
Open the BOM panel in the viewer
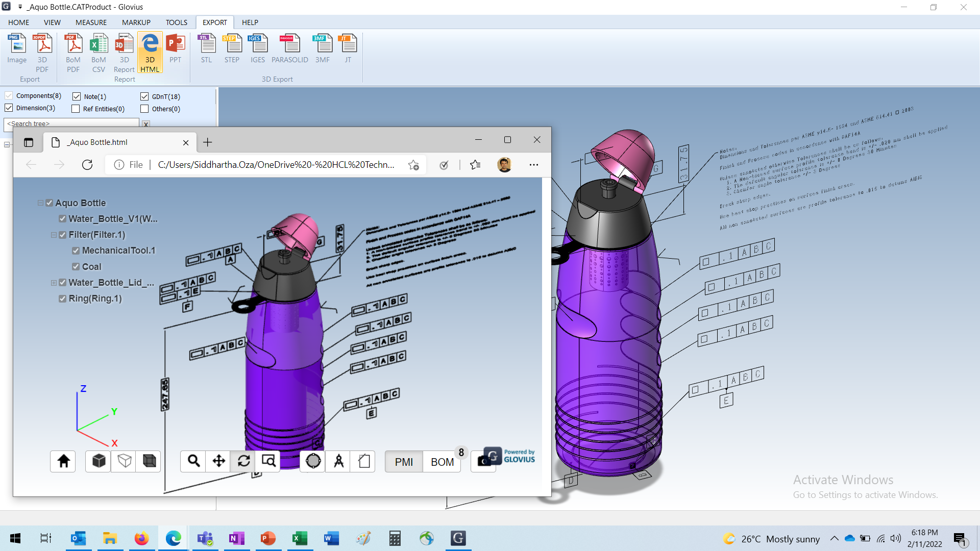442,462
